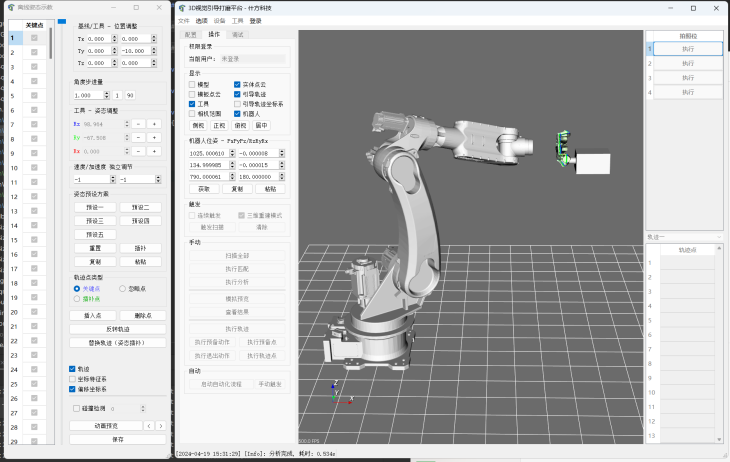730x462 pixels.
Task: Toggle the 机器人 display checkbox
Action: point(237,115)
